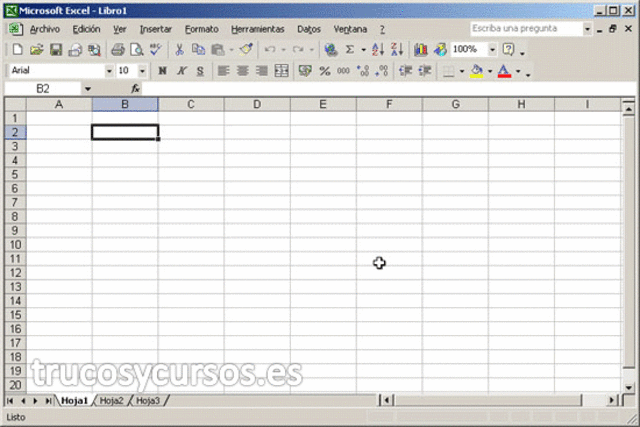Cut selection with the scissors icon

179,50
